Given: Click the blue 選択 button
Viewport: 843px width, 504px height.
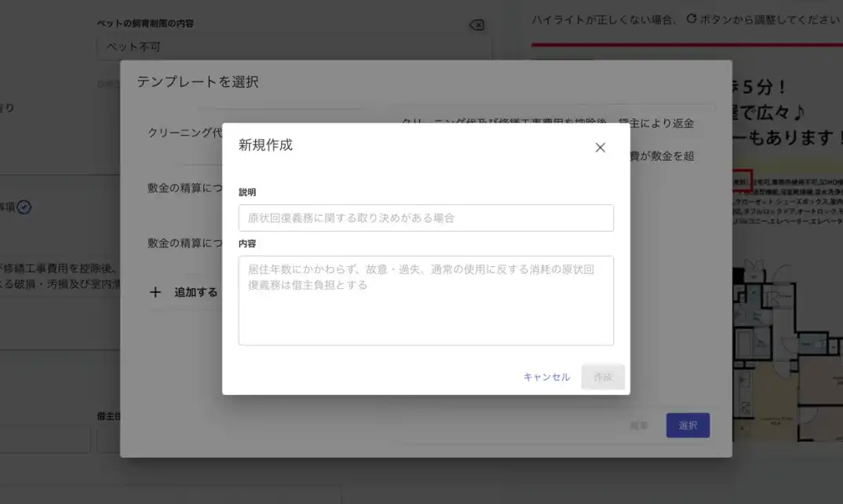Looking at the screenshot, I should [x=688, y=425].
